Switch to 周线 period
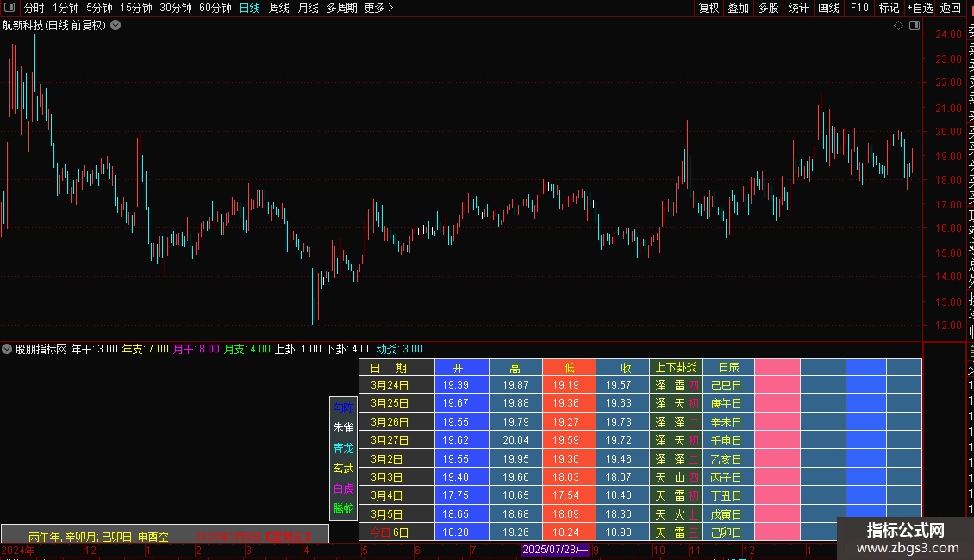Screen dimensions: 974x560 (279, 8)
